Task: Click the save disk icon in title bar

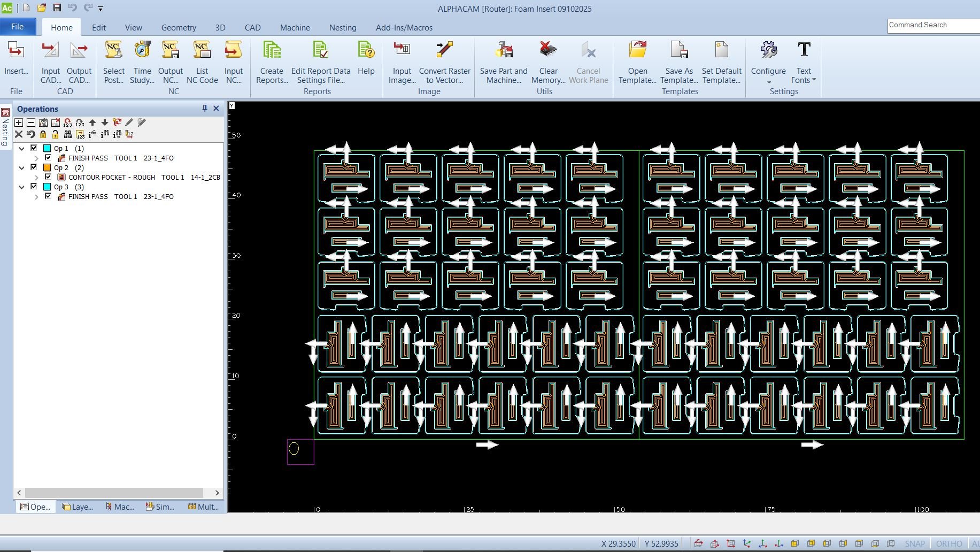Action: [x=57, y=7]
